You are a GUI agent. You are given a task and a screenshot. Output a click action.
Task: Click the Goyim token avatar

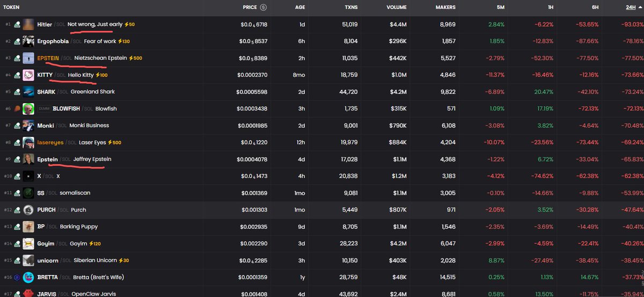click(28, 244)
